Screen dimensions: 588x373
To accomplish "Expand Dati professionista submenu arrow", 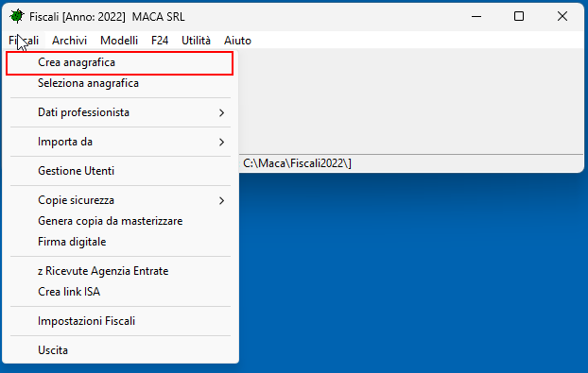I will (x=221, y=112).
